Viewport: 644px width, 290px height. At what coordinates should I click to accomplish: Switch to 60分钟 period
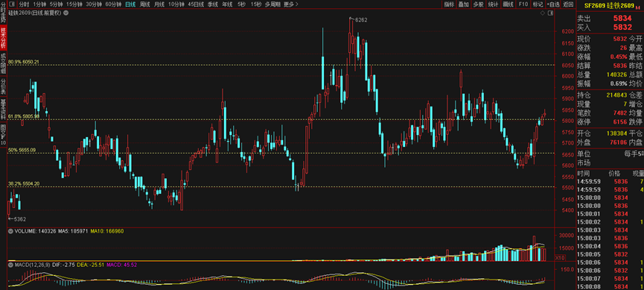(x=113, y=4)
